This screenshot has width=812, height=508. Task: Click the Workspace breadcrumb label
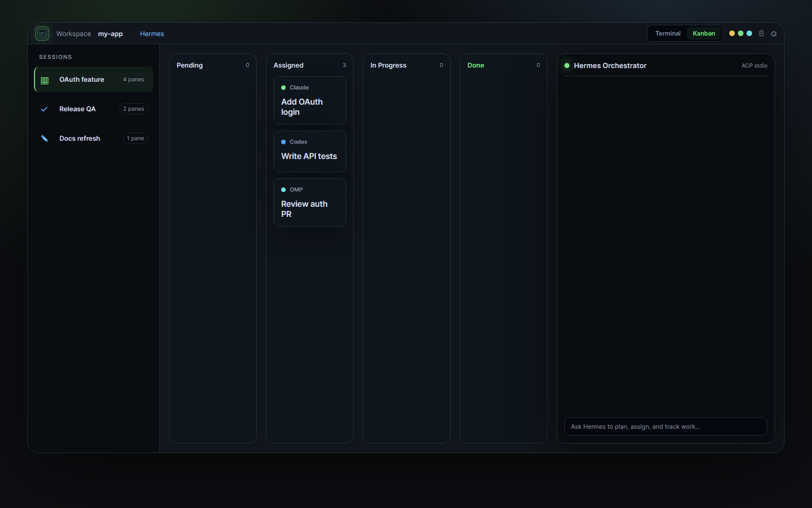point(74,34)
